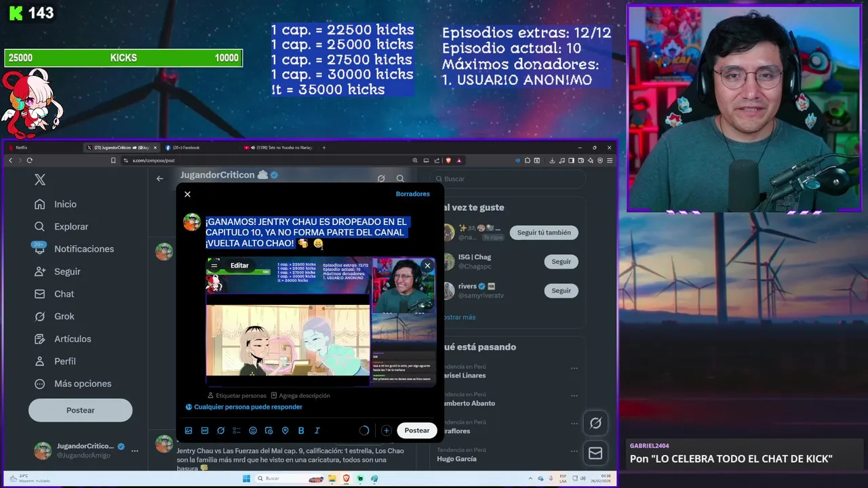Reload the browser page
This screenshot has height=488, width=868.
[x=30, y=161]
